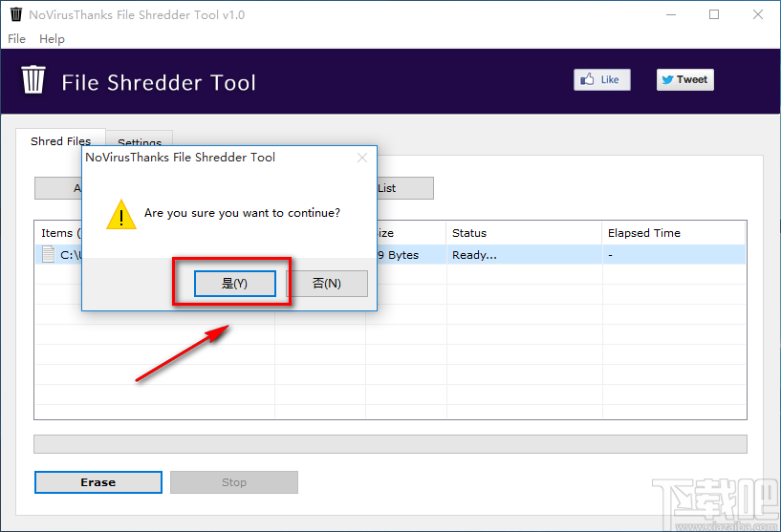Minimize the File Shredder Tool window
Screen dimensions: 781x532
pos(671,14)
